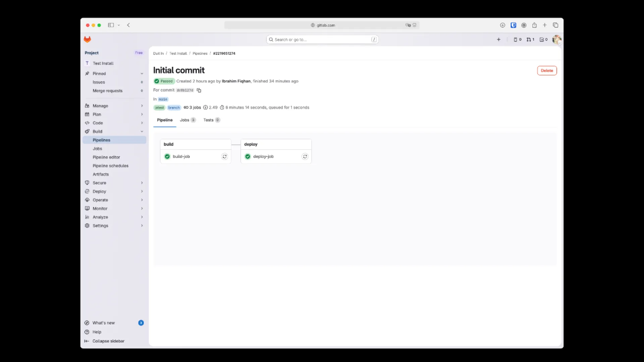Collapse the Build section chevron
Screen dimensions: 644x362
[x=142, y=131]
